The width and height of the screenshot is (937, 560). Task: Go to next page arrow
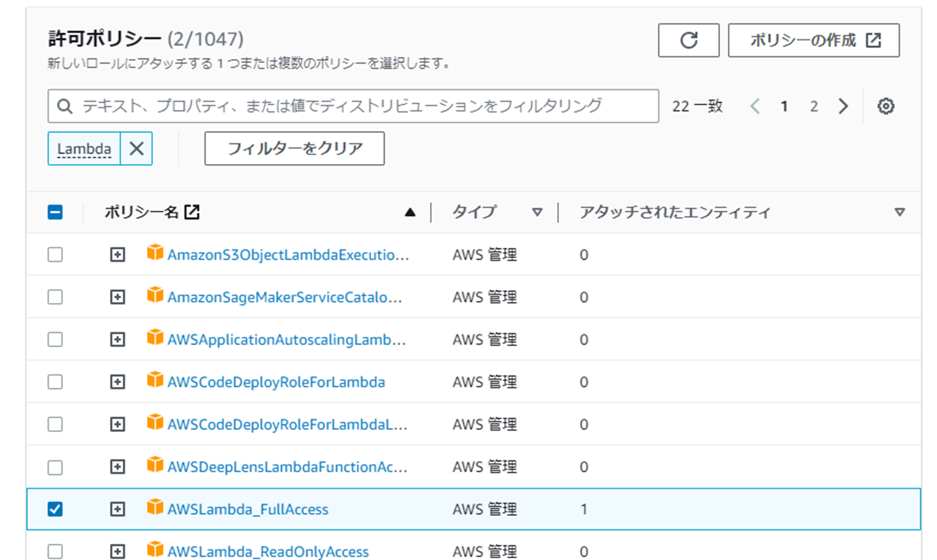(x=843, y=106)
